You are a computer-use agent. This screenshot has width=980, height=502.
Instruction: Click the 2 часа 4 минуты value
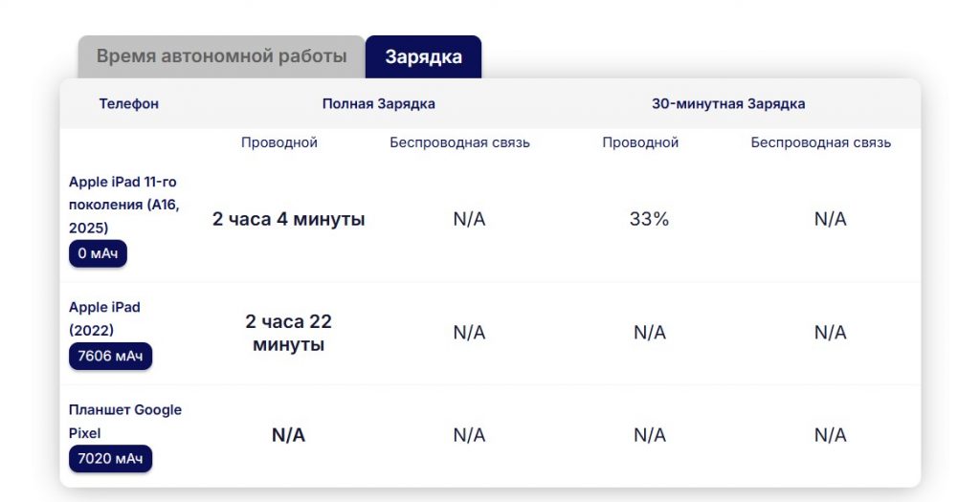pyautogui.click(x=288, y=219)
